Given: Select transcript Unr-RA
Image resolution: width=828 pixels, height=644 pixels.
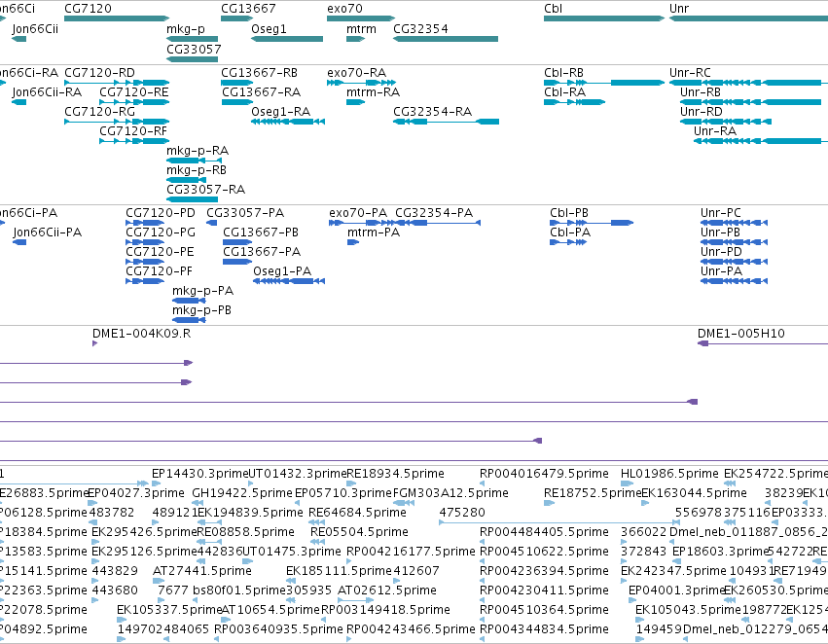Looking at the screenshot, I should 761,141.
